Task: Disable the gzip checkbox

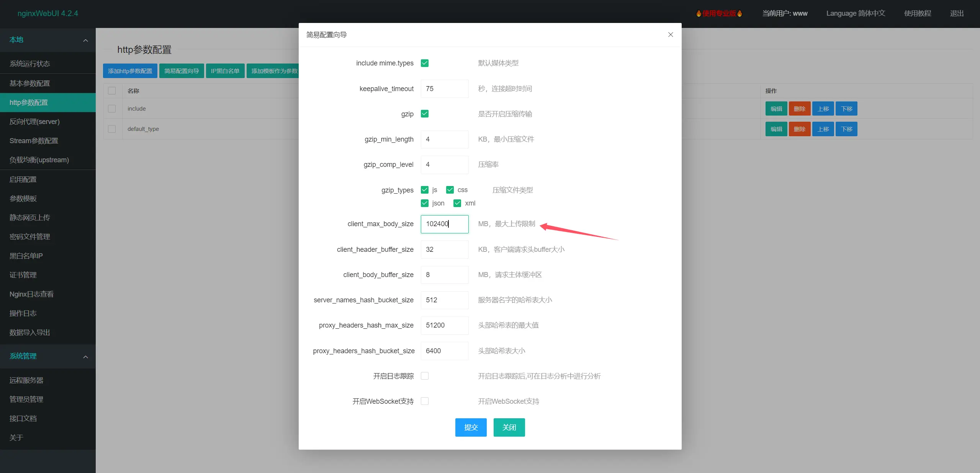Action: pos(424,114)
